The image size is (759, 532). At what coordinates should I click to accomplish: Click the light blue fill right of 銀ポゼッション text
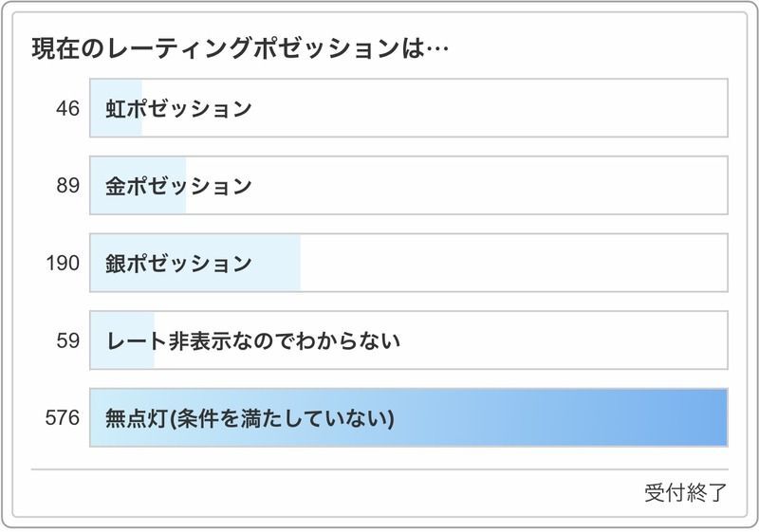(277, 263)
